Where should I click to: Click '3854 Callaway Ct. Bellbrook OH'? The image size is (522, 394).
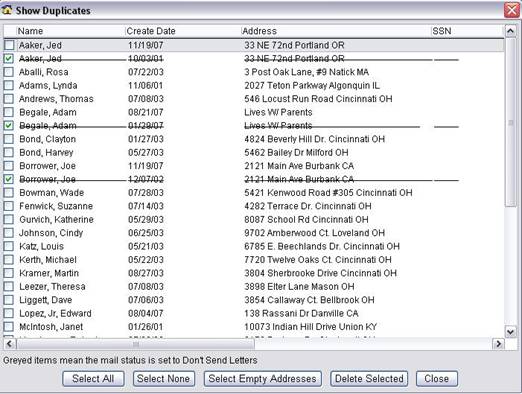click(309, 300)
